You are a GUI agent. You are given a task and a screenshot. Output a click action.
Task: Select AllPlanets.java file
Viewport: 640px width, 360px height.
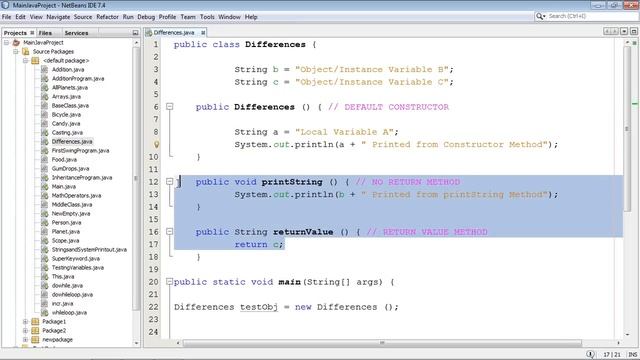point(70,87)
